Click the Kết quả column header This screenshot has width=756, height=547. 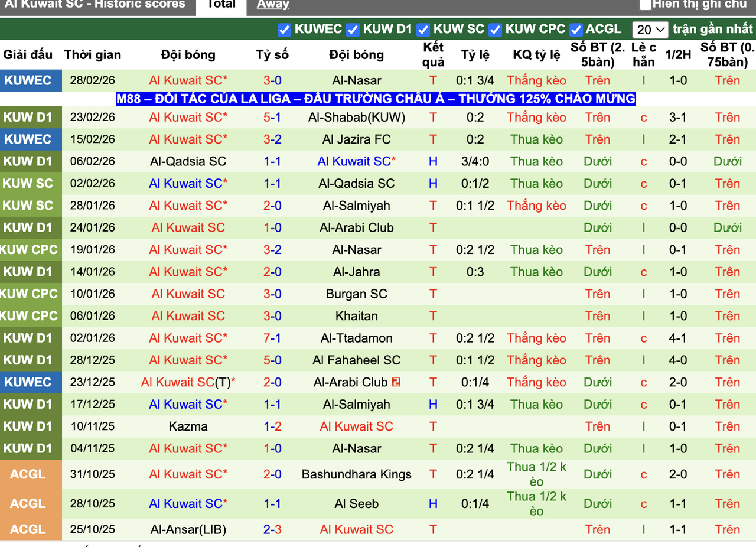[x=434, y=55]
